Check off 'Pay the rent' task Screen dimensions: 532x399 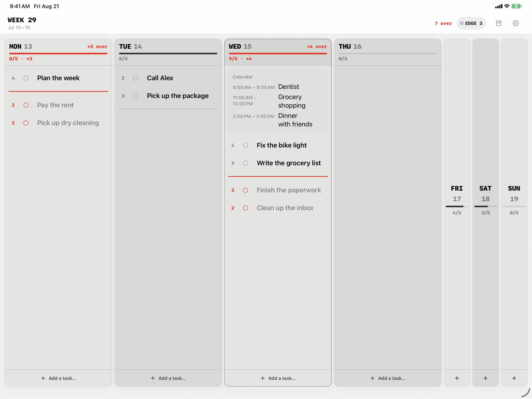26,105
